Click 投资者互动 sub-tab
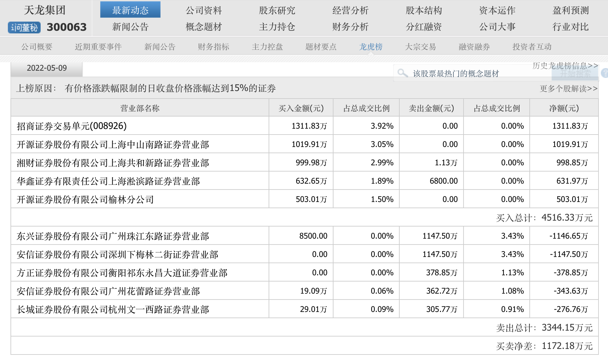Screen dimensions: 608x364 tap(532, 47)
